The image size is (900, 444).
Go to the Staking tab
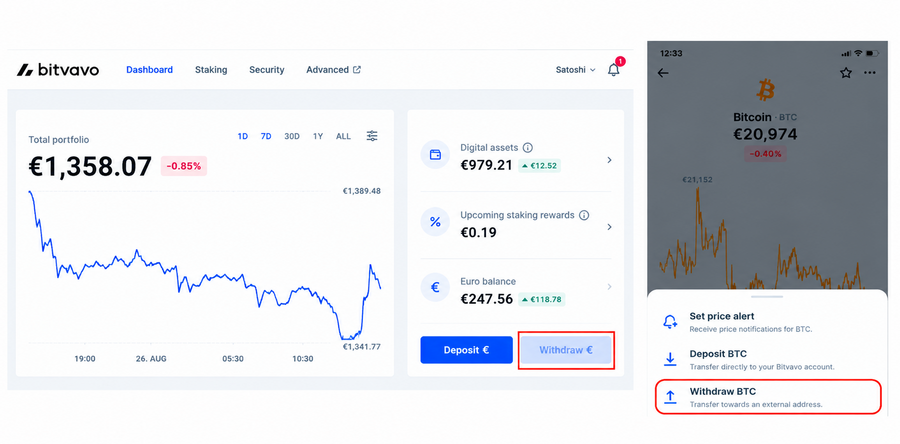click(211, 70)
